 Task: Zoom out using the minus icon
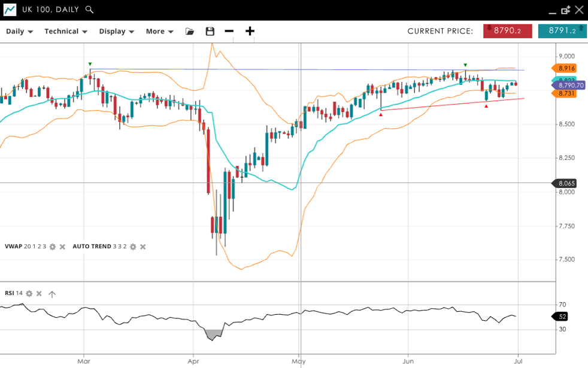point(229,31)
